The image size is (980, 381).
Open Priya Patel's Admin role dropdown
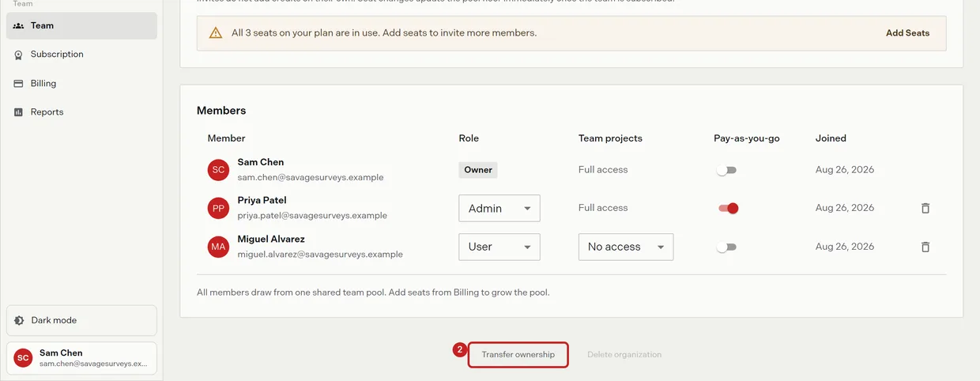click(x=499, y=208)
